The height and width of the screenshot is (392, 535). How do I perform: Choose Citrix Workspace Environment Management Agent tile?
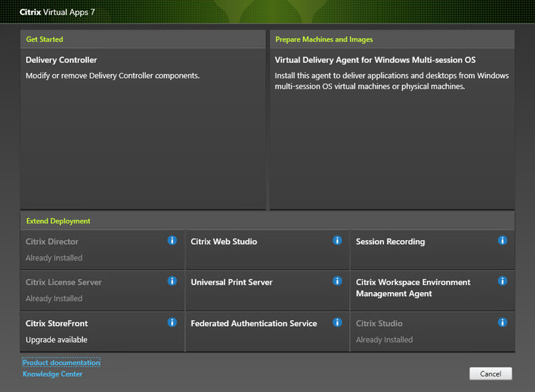(432, 291)
